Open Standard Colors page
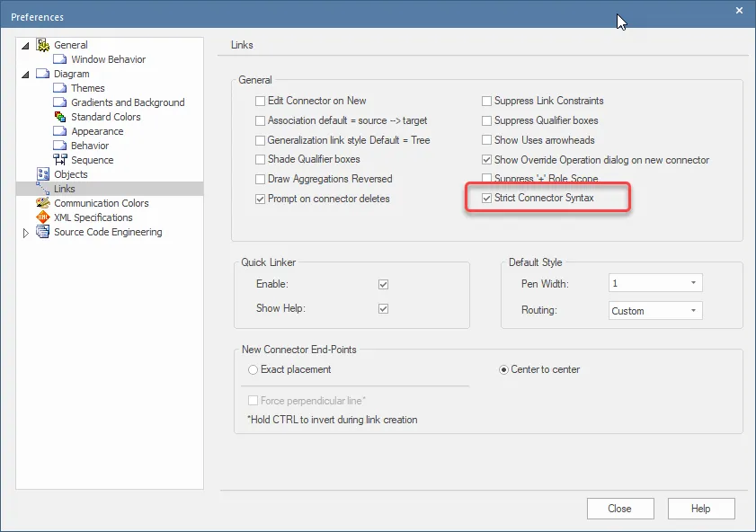 click(105, 117)
